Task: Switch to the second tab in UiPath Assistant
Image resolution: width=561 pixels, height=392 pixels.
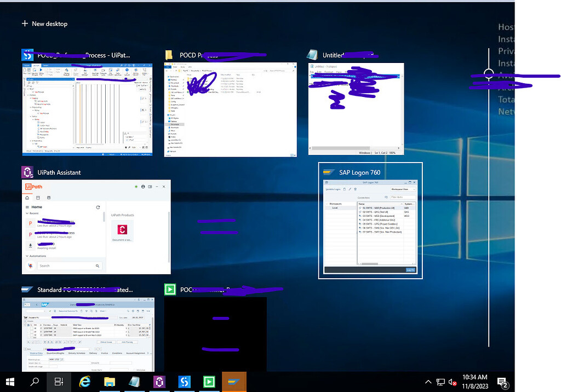Action: pyautogui.click(x=38, y=198)
